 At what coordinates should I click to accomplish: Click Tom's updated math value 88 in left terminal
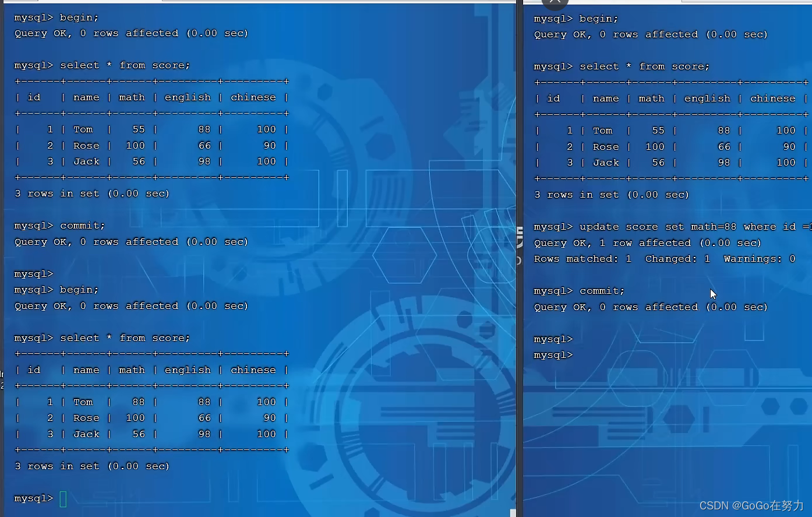point(139,402)
